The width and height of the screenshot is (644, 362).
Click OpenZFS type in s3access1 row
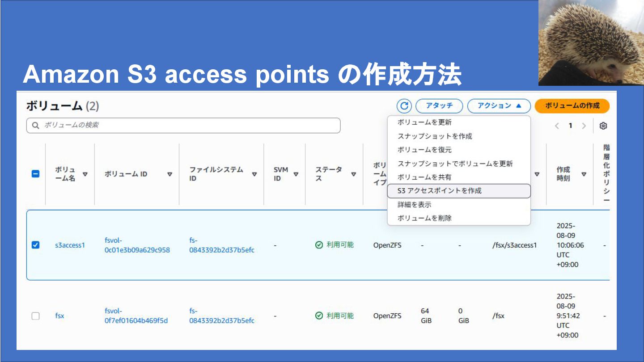coord(387,245)
